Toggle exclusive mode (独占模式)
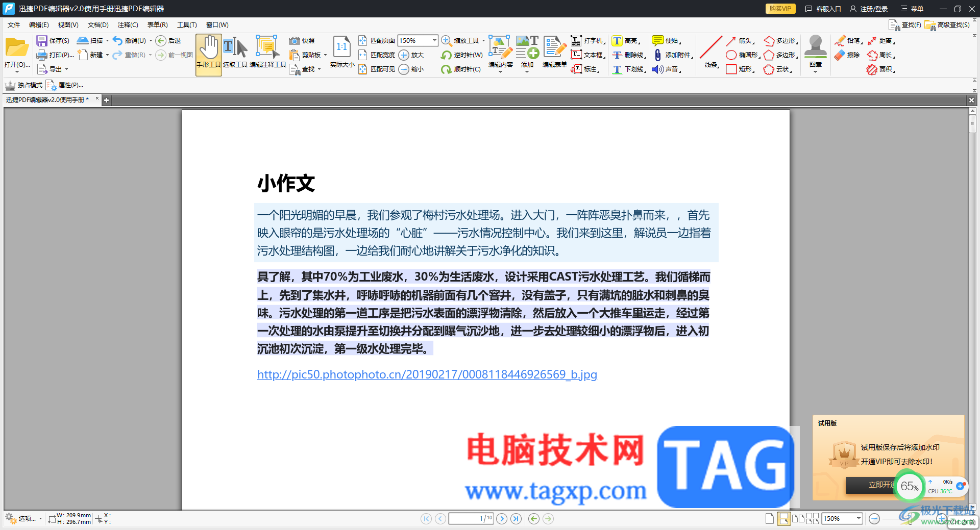Image resolution: width=980 pixels, height=530 pixels. pyautogui.click(x=24, y=85)
